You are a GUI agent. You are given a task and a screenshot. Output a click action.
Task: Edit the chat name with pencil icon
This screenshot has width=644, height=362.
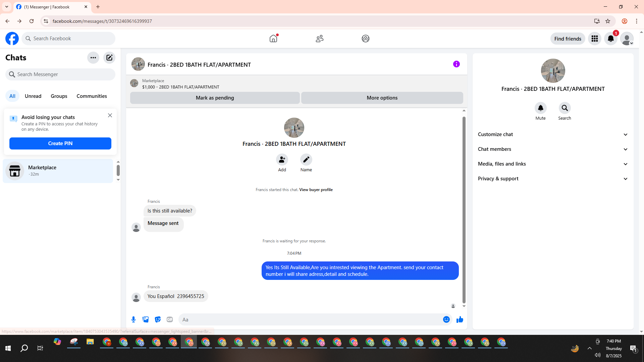[x=306, y=160]
